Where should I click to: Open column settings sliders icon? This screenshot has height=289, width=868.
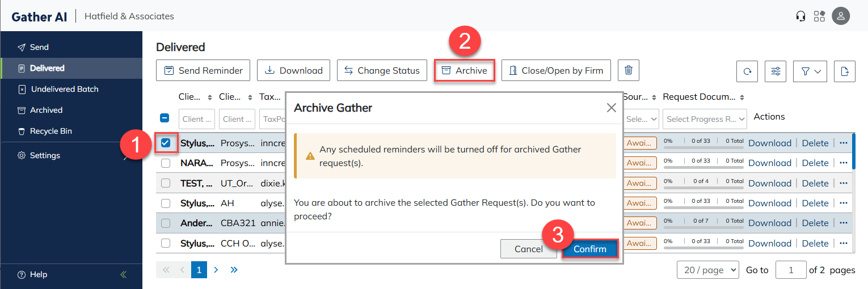click(x=776, y=71)
